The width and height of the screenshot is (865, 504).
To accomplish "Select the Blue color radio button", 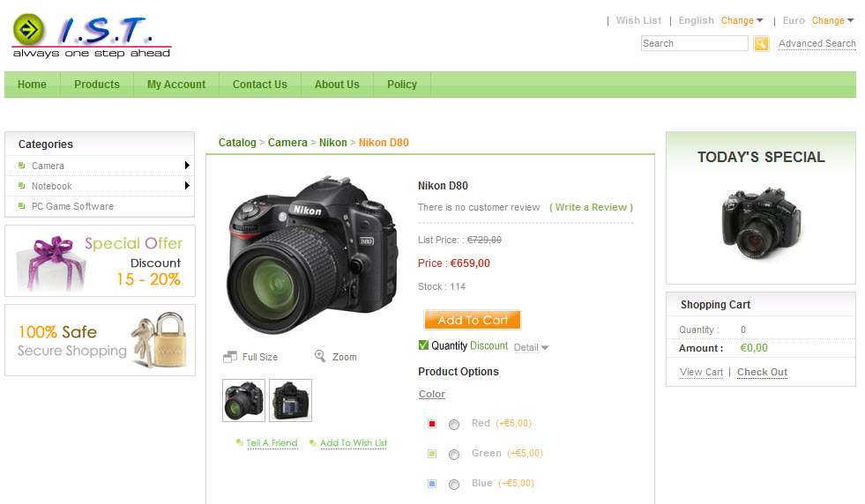I will click(x=454, y=484).
